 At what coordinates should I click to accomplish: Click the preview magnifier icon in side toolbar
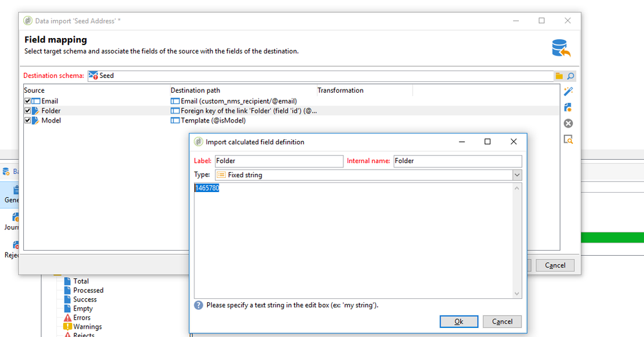tap(568, 139)
